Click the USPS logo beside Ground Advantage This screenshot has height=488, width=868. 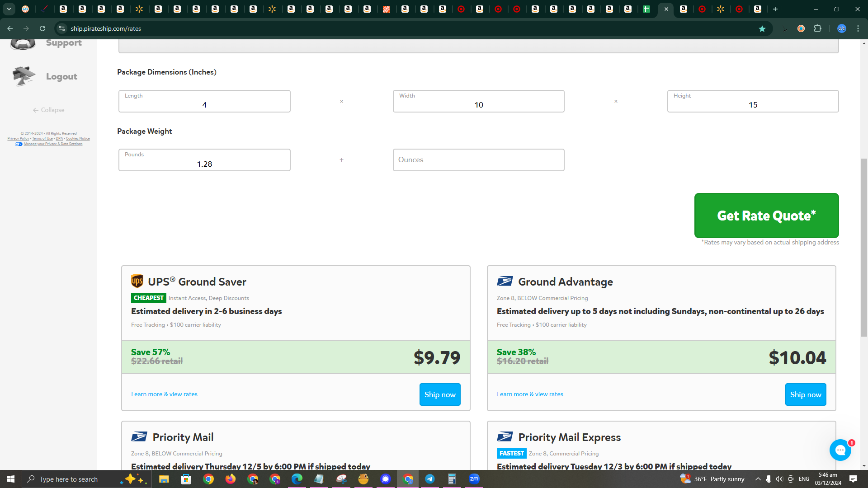pos(505,281)
